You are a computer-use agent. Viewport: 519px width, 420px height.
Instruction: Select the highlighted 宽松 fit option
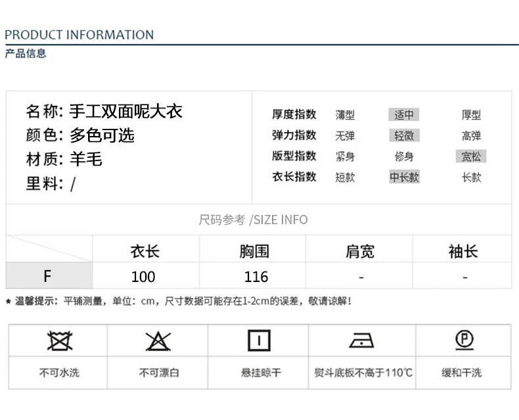[471, 156]
